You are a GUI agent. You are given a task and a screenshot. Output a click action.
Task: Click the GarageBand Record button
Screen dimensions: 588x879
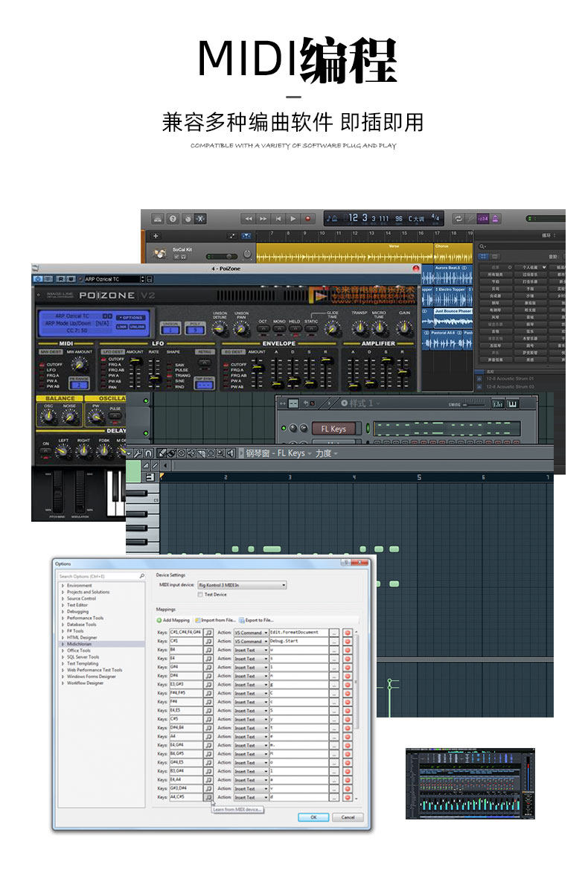pyautogui.click(x=307, y=219)
